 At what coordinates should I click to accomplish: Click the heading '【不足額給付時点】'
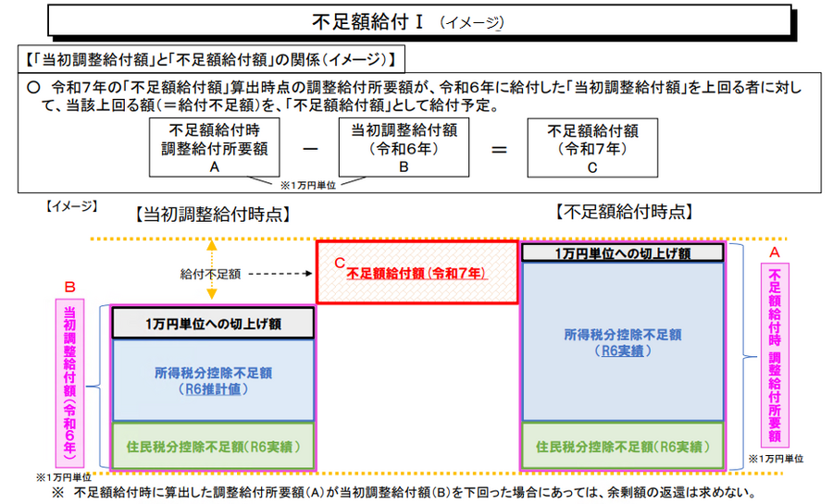[x=625, y=212]
